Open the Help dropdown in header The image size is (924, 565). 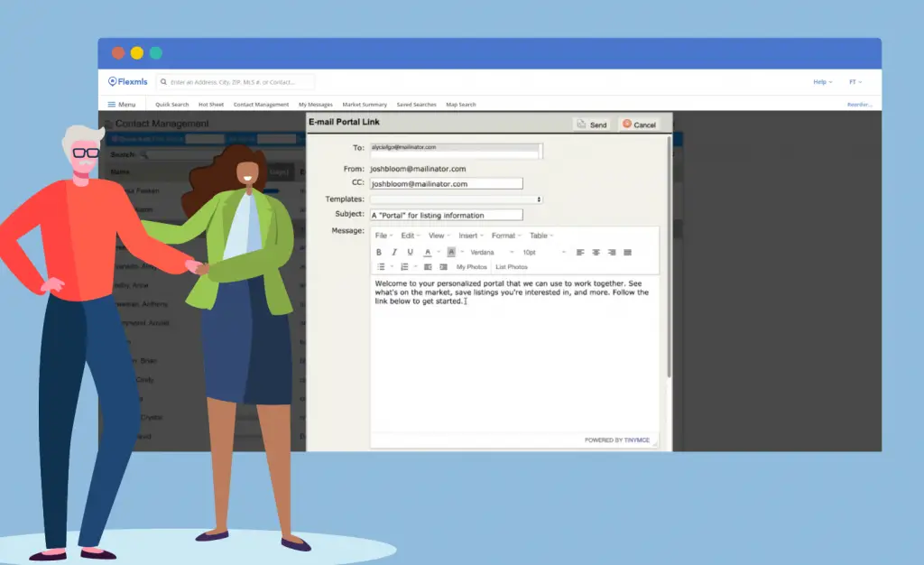pos(822,82)
